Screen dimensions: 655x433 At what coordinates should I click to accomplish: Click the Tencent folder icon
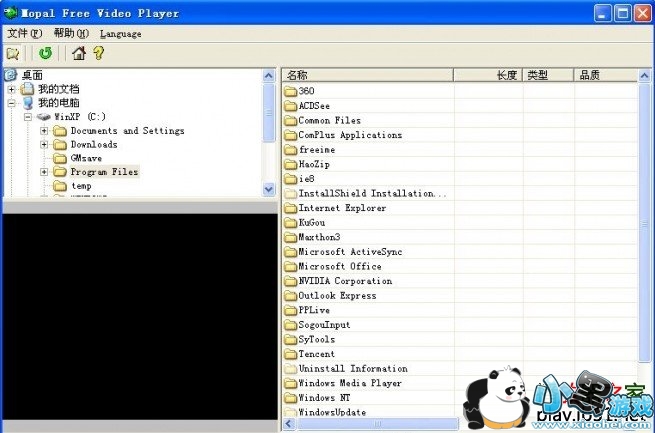click(290, 354)
